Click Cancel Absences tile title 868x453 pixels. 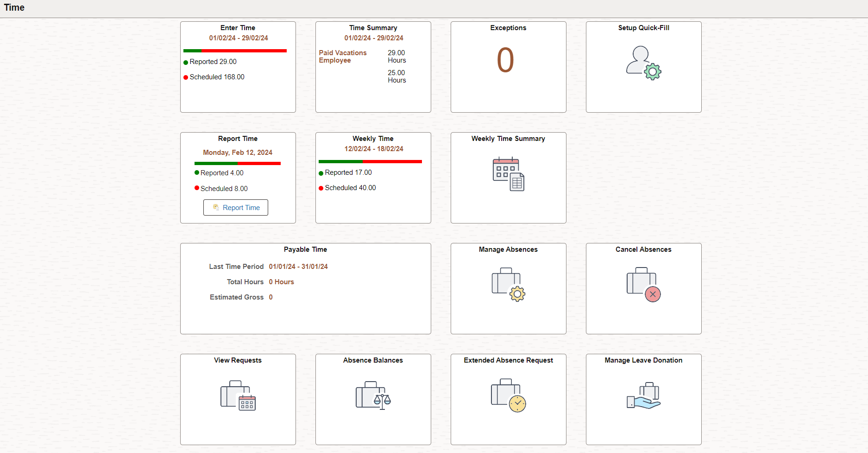coord(644,249)
